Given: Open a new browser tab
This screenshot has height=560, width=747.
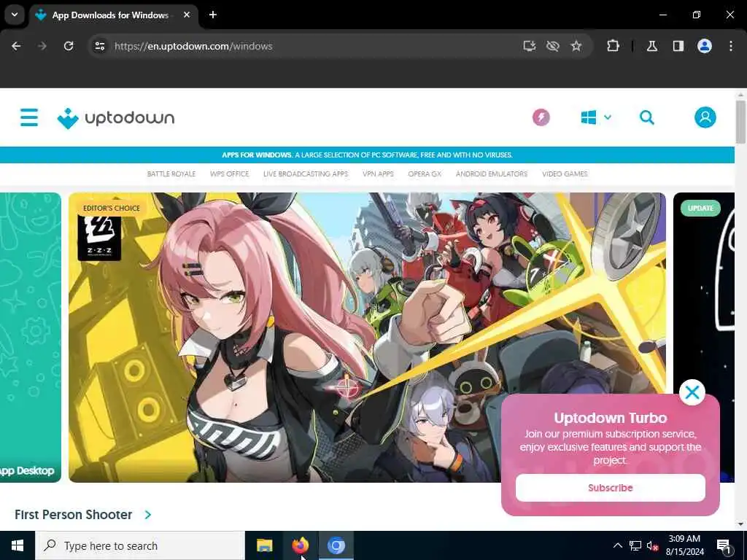Looking at the screenshot, I should (x=213, y=15).
